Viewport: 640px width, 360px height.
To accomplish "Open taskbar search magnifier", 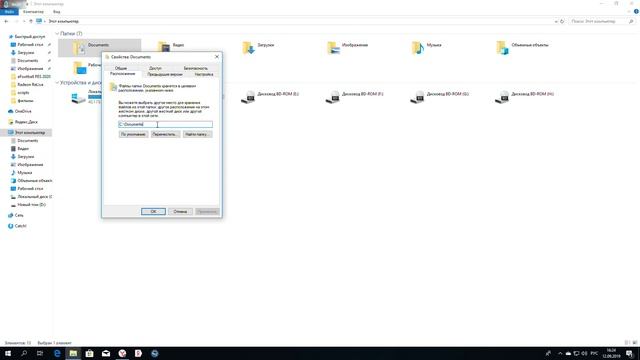I will [24, 353].
